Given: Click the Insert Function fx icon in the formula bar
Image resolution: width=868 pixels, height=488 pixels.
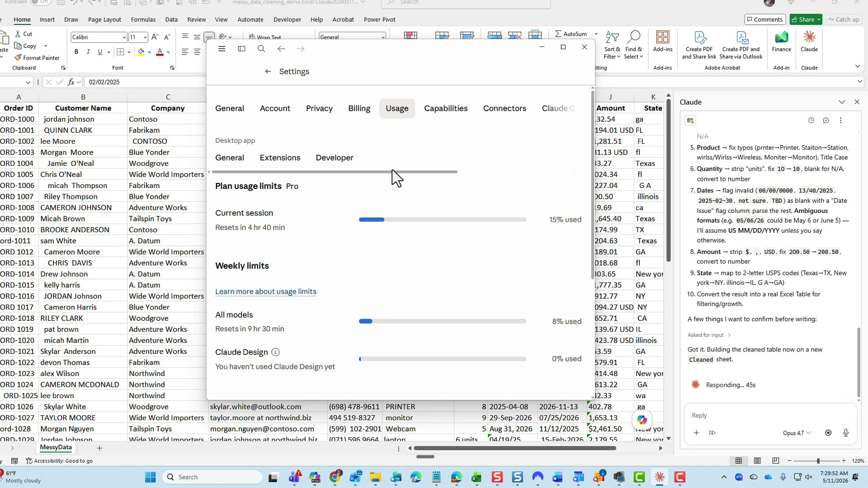Looking at the screenshot, I should pos(71,82).
